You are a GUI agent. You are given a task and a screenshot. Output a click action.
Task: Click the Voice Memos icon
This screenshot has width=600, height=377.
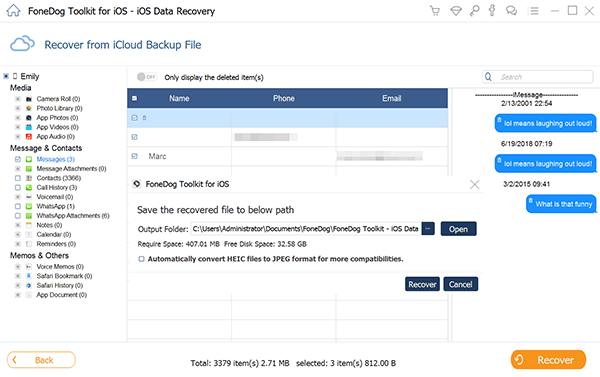point(29,266)
